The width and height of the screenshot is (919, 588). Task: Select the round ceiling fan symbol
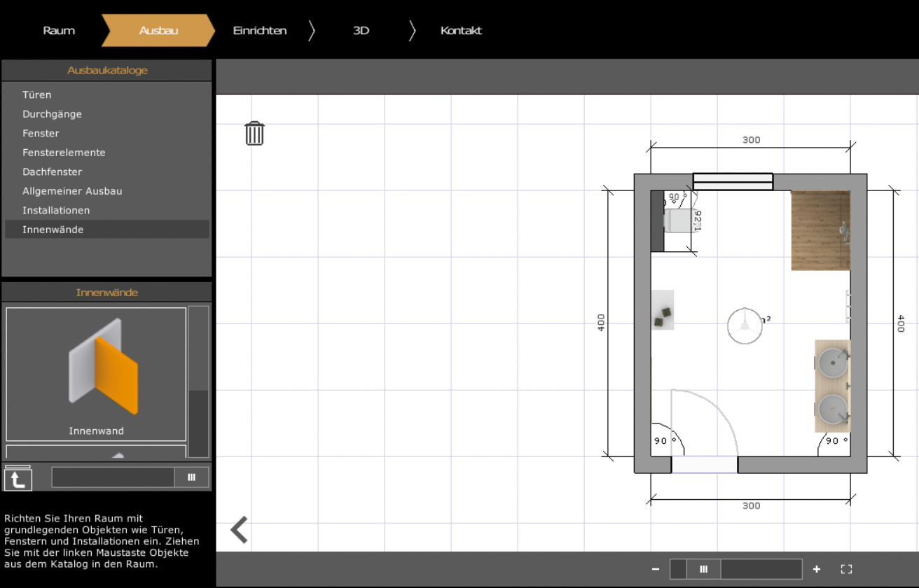pyautogui.click(x=745, y=325)
